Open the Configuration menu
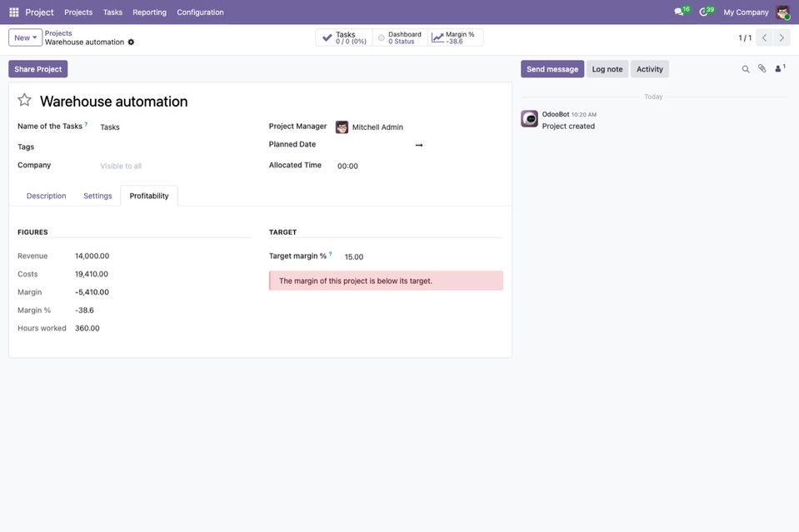This screenshot has height=532, width=799. point(200,12)
